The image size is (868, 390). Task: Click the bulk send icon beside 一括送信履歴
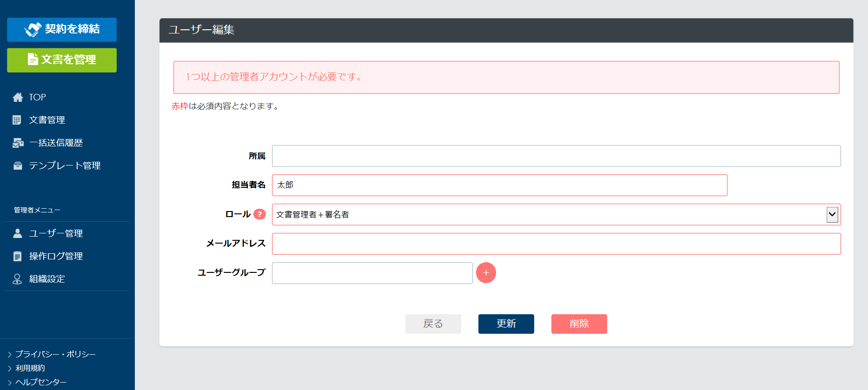pos(18,143)
